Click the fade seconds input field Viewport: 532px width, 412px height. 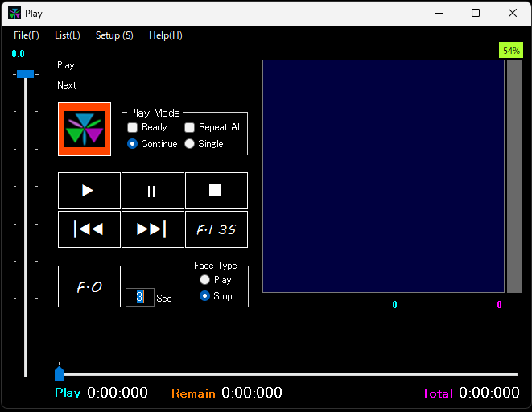(140, 297)
